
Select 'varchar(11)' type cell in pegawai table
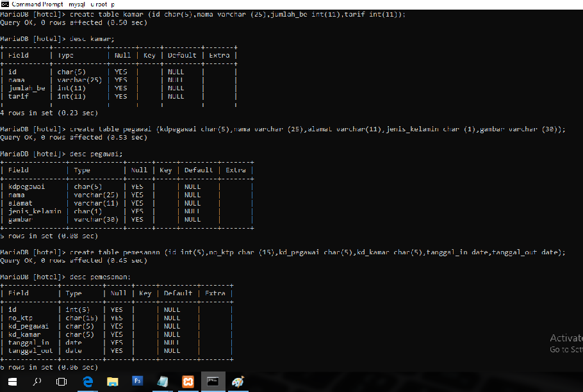pos(96,203)
